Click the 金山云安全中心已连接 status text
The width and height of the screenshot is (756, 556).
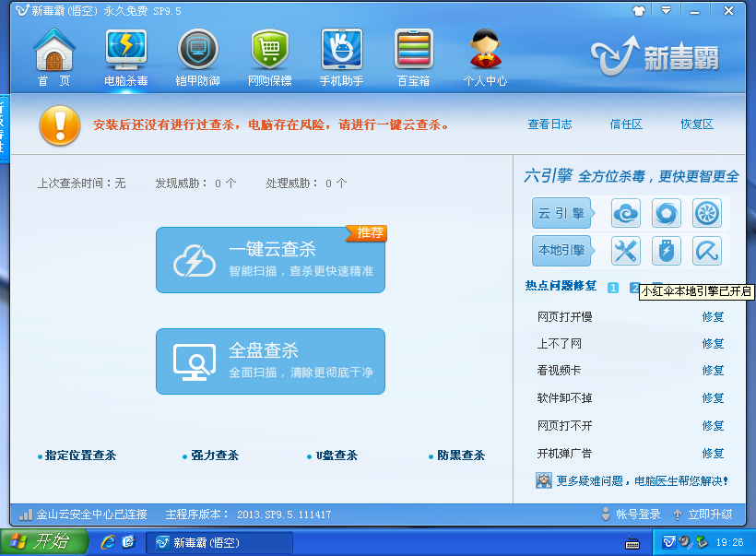91,515
